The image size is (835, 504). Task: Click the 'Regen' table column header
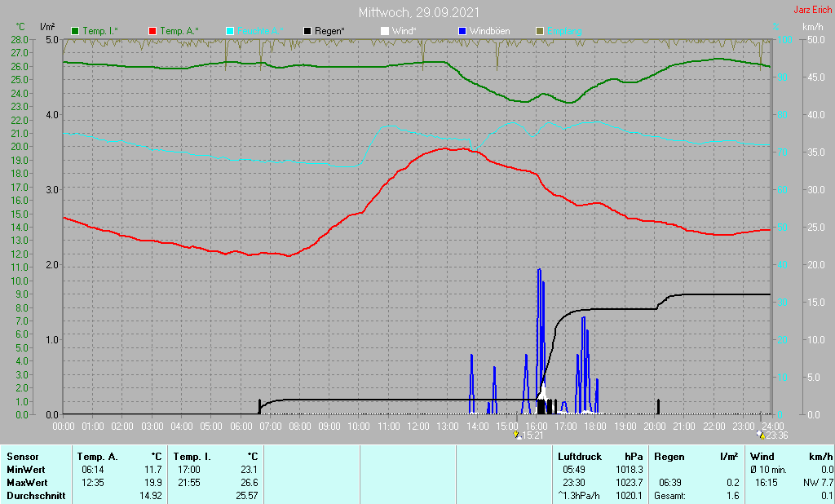coord(669,457)
